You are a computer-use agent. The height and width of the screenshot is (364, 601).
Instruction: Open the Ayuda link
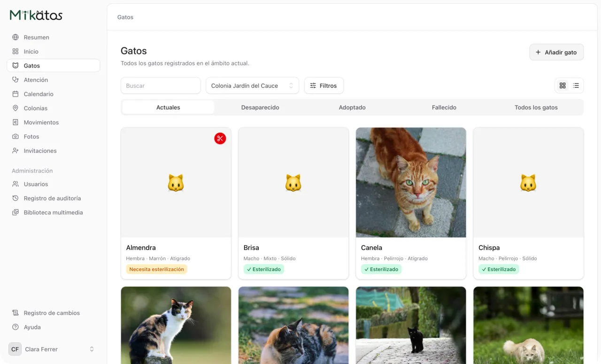coord(54,327)
